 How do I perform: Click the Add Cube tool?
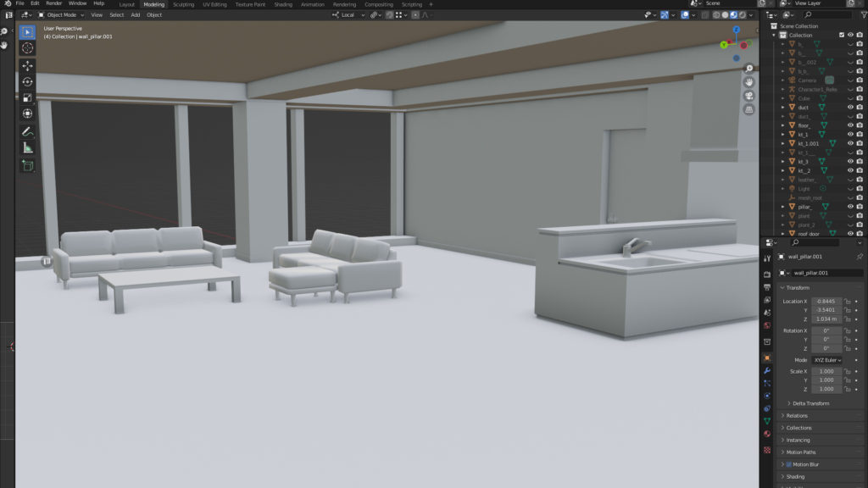click(x=27, y=165)
